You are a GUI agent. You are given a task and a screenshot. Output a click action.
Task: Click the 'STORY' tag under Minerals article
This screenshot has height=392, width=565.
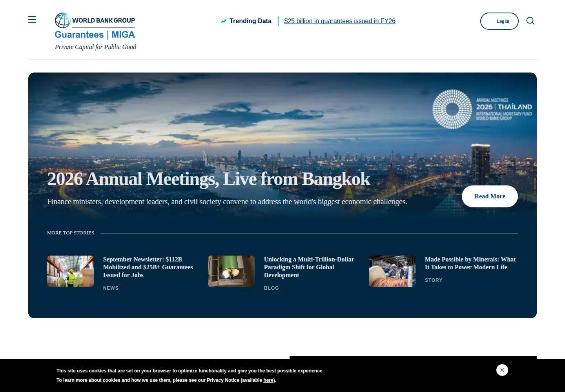pos(434,280)
